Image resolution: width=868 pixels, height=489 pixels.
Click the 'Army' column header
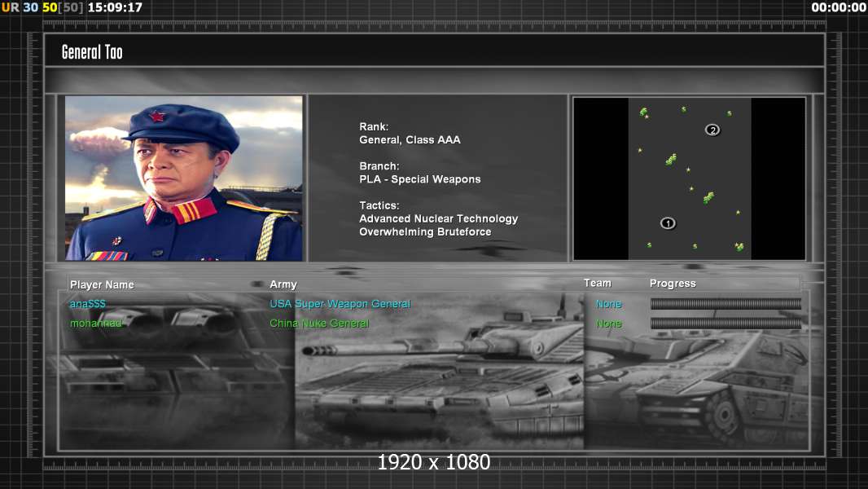click(x=283, y=284)
